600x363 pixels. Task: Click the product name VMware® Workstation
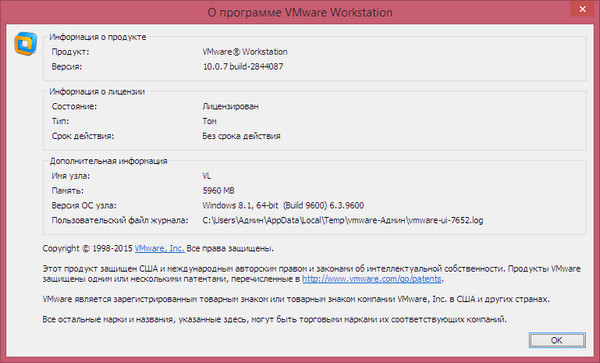(x=245, y=52)
